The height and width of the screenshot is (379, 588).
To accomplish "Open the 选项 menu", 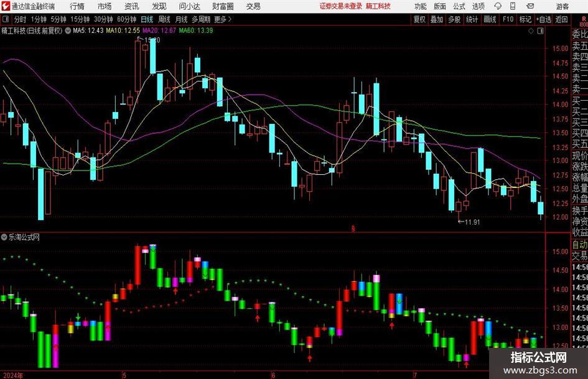I will click(x=478, y=6).
